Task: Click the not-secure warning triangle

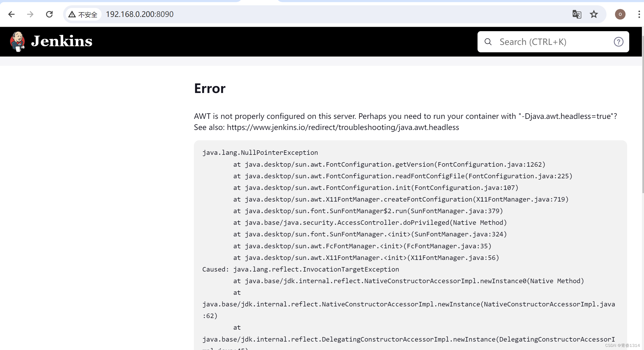Action: [72, 14]
